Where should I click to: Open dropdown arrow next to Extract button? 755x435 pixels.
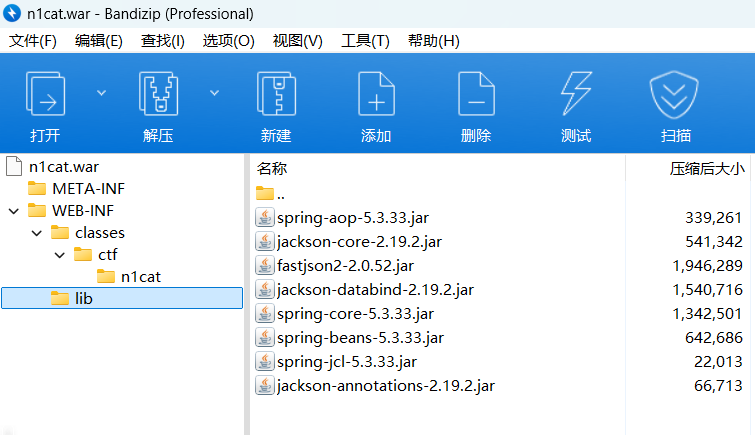[x=214, y=93]
